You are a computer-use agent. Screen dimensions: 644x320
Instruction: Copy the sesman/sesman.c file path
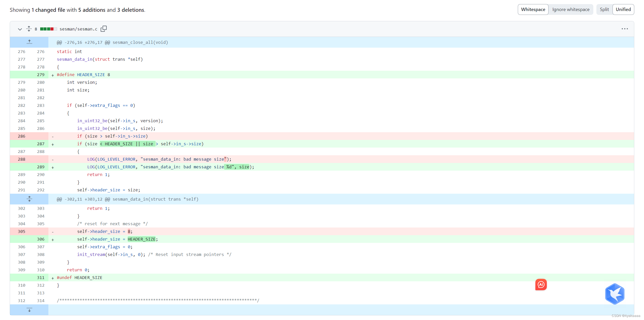[x=104, y=29]
